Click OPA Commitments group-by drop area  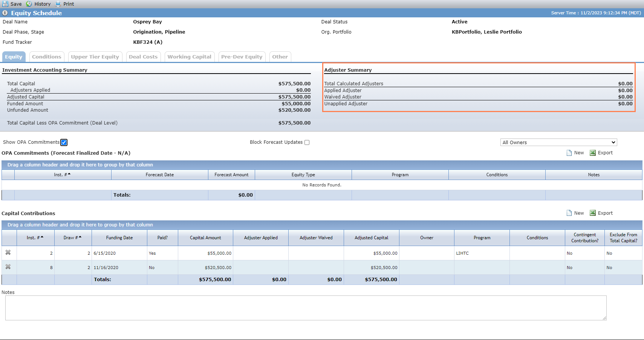click(322, 165)
